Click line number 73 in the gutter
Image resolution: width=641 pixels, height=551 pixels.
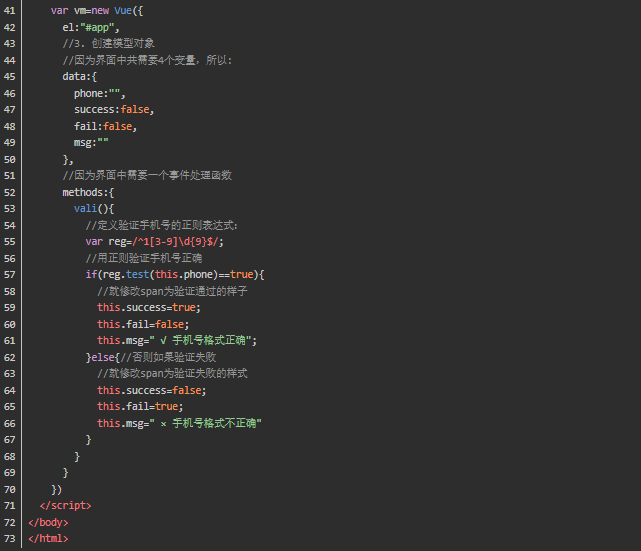(x=10, y=538)
